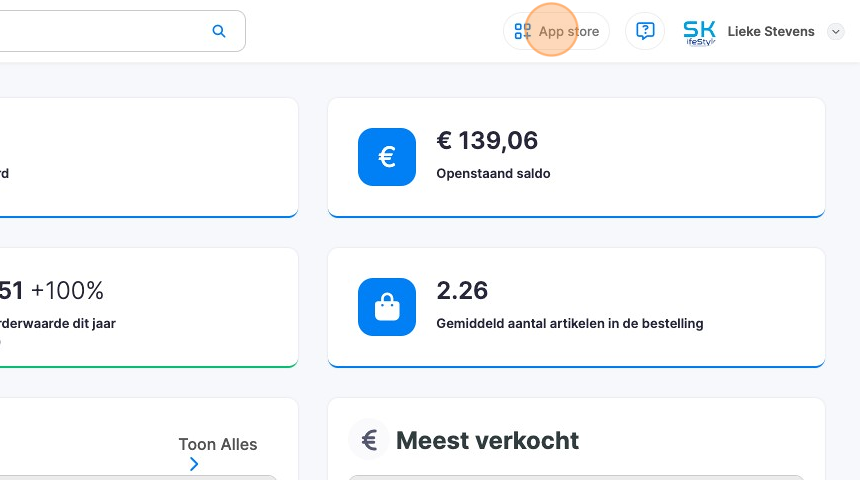The height and width of the screenshot is (480, 860).
Task: Click the SK lifestyle logo
Action: (x=699, y=32)
